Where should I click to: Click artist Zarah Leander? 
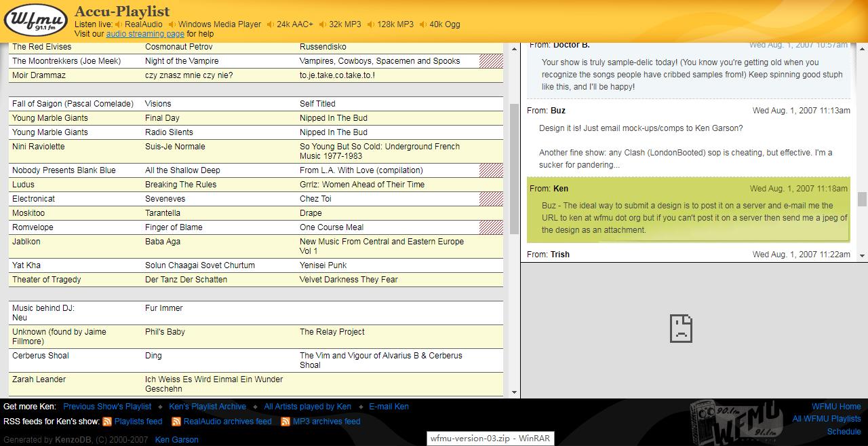[41, 379]
